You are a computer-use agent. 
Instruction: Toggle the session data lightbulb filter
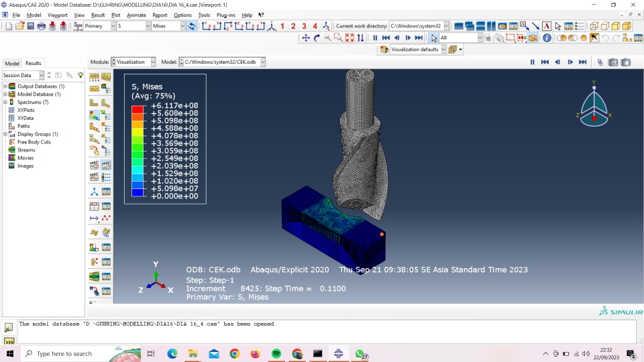(x=80, y=75)
